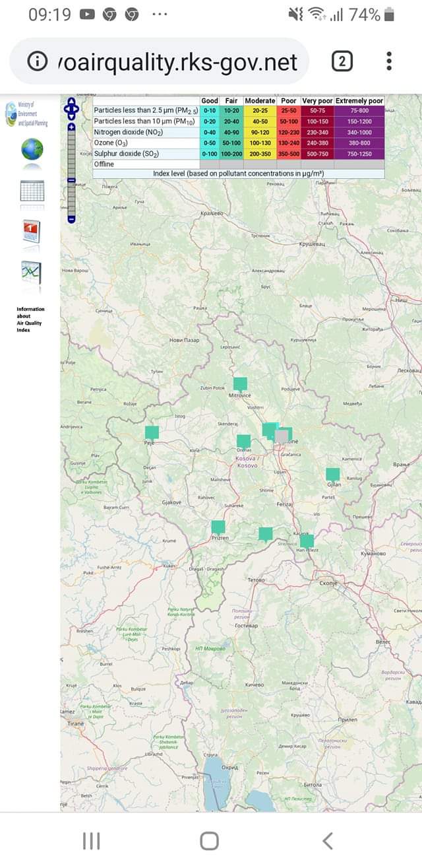This screenshot has width=422, height=868.
Task: Open the browser three-dot menu
Action: tap(389, 61)
